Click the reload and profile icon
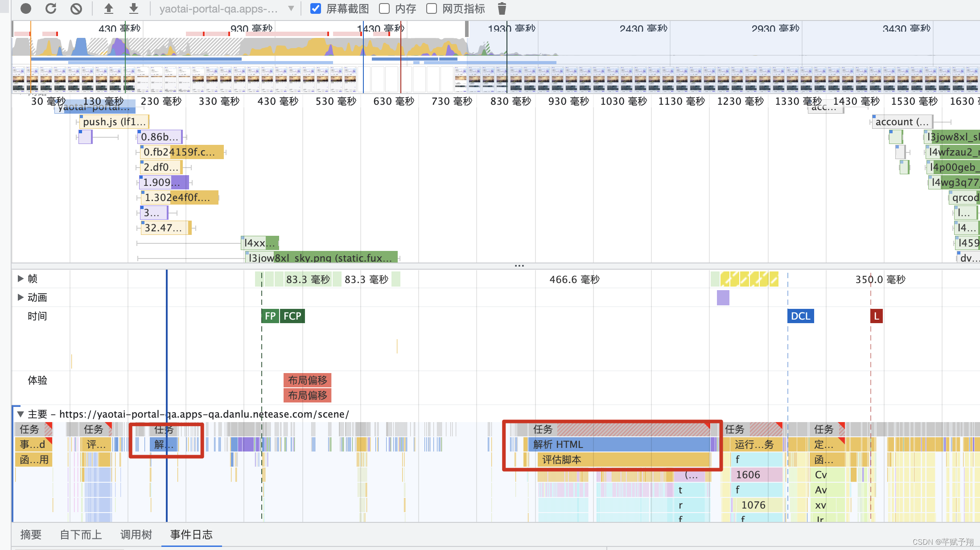The image size is (980, 550). point(51,8)
